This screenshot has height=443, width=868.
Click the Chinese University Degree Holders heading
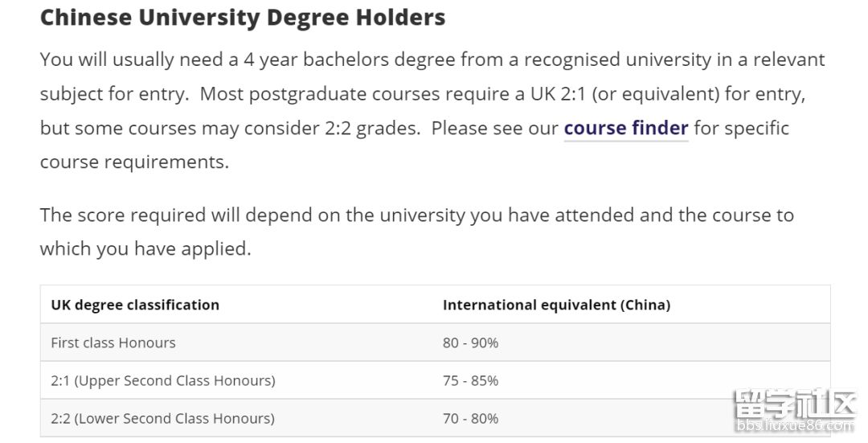[243, 18]
